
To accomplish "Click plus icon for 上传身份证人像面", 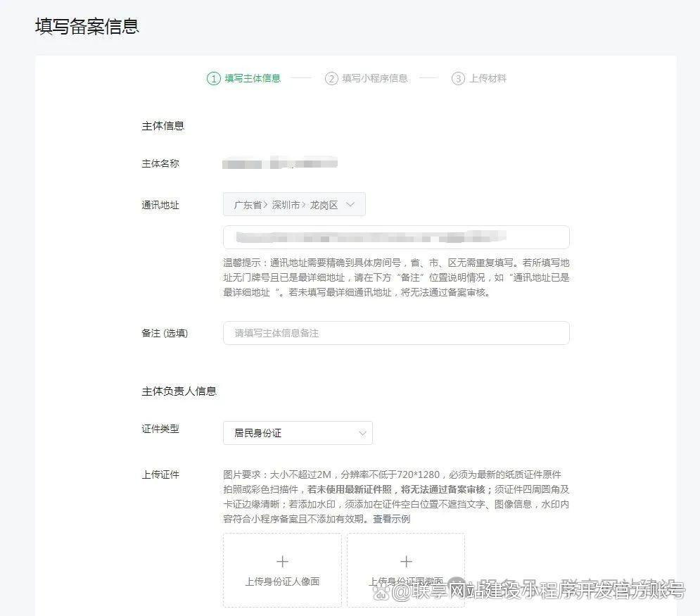I will coord(282,561).
